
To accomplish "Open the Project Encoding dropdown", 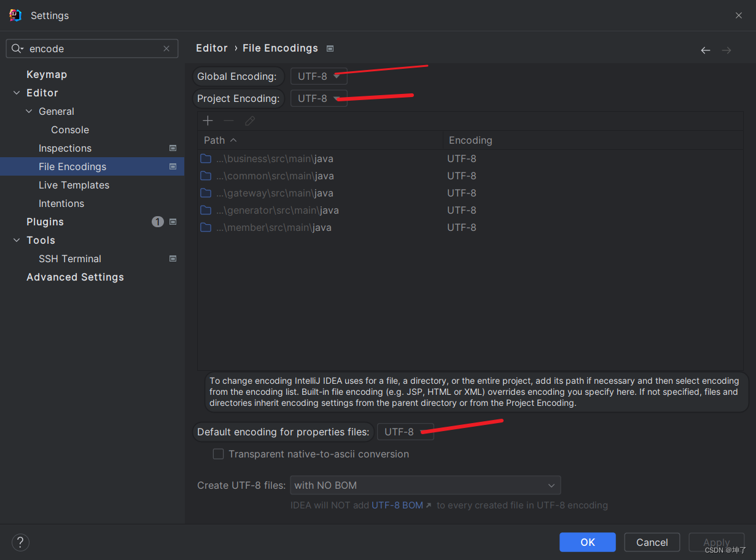I will tap(319, 98).
